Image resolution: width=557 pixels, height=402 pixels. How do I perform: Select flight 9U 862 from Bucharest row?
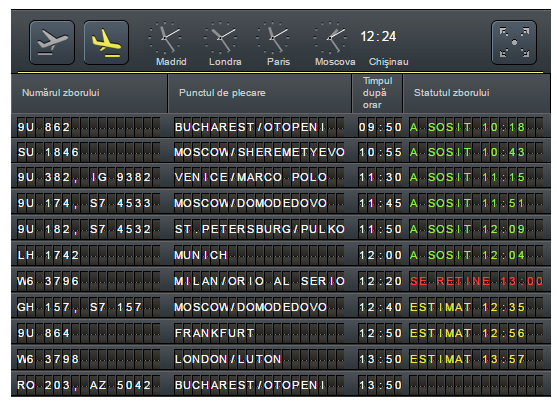coord(281,127)
